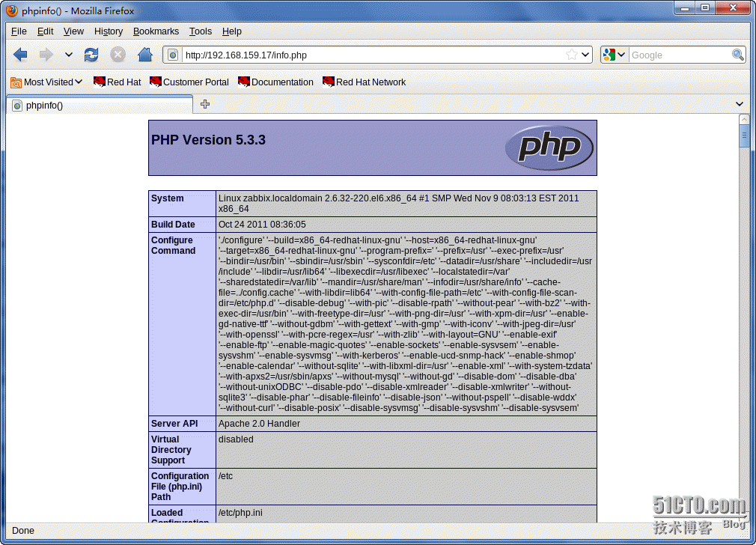The height and width of the screenshot is (545, 756).
Task: Click the site identity icon in address bar
Action: point(173,55)
